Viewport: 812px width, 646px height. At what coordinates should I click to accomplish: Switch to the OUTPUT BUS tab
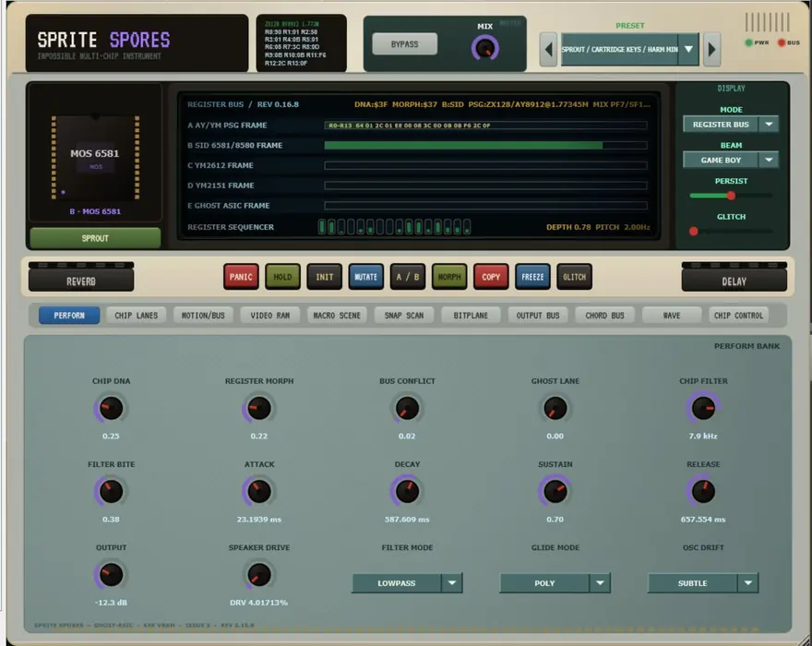[538, 315]
